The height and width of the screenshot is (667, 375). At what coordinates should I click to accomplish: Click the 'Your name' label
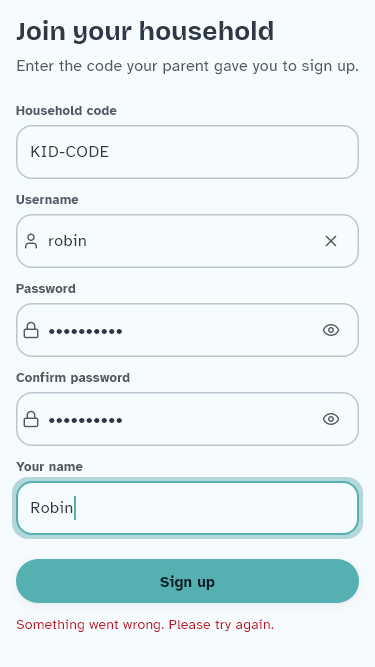pyautogui.click(x=49, y=467)
